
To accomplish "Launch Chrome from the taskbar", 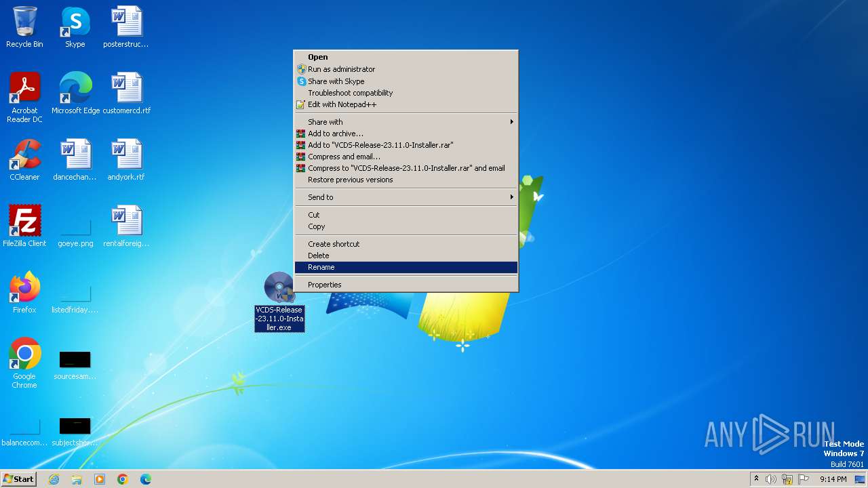I will [123, 479].
